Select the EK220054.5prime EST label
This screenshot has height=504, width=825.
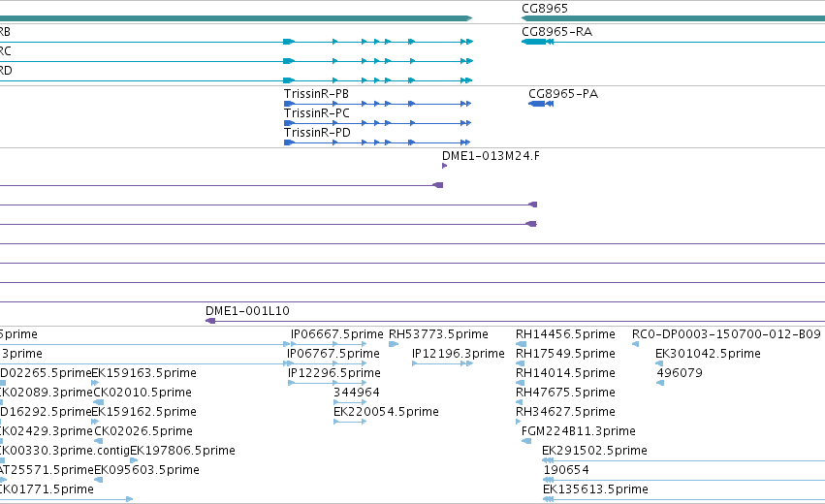tap(386, 412)
